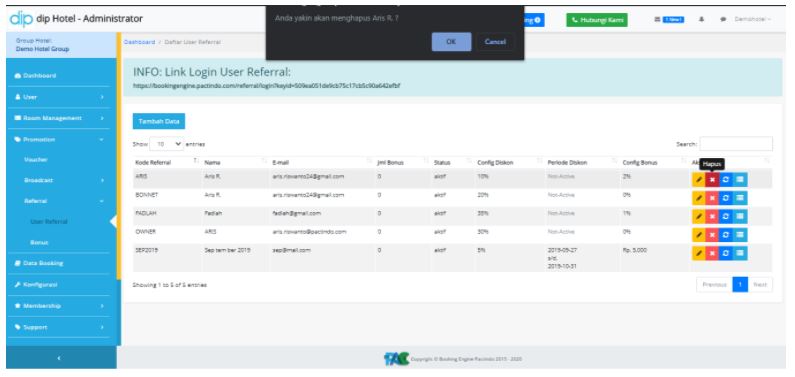Edit the OWNER referral row
The image size is (795, 377).
[699, 235]
